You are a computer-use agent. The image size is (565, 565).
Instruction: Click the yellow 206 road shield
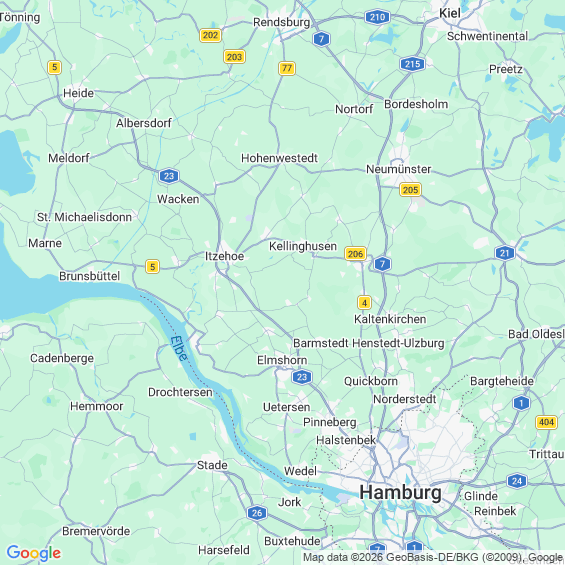pyautogui.click(x=355, y=254)
